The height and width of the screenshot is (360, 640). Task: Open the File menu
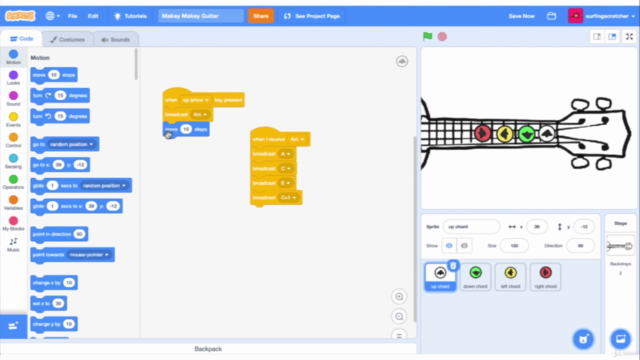tap(73, 16)
